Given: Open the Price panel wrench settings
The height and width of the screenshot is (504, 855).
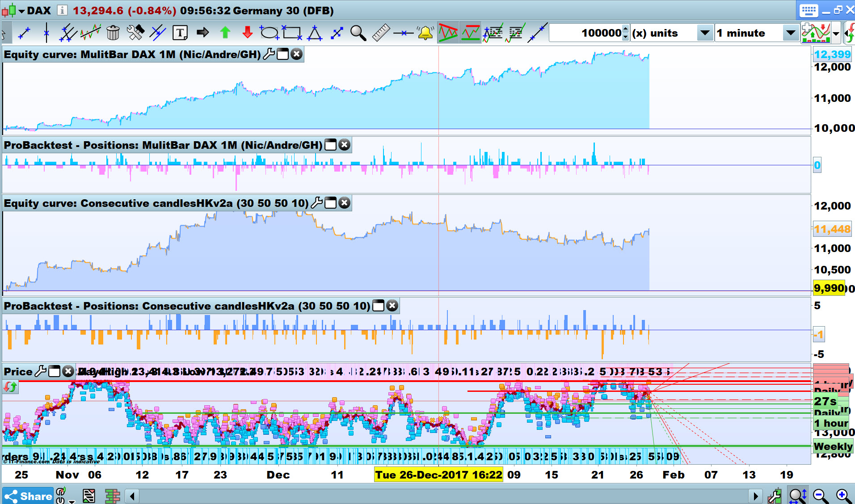Looking at the screenshot, I should [x=40, y=371].
